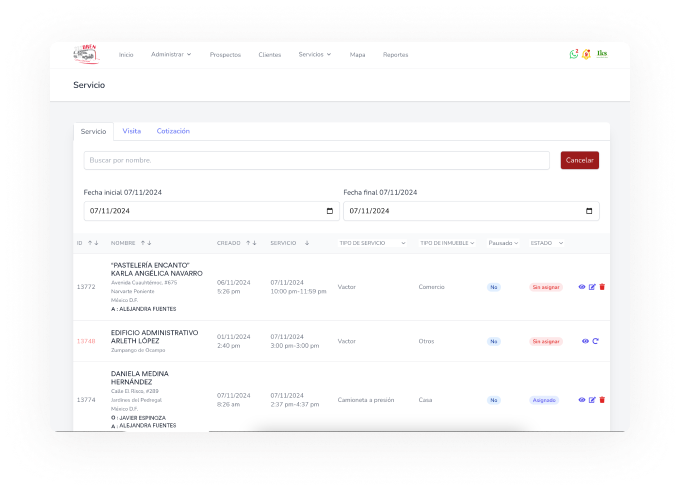The height and width of the screenshot is (490, 680).
Task: View service 13774 details via eye icon
Action: [x=582, y=400]
